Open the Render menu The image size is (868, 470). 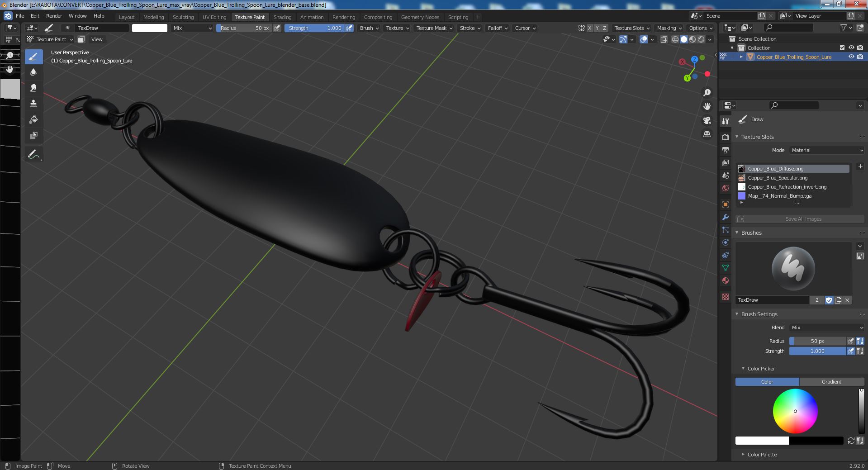[x=54, y=16]
